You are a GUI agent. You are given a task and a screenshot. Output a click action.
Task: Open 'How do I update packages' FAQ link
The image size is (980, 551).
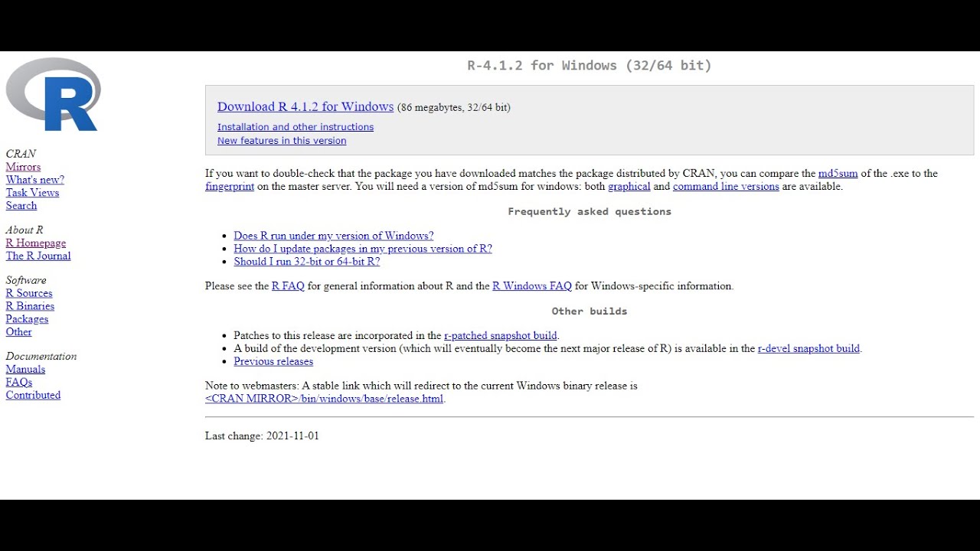click(x=363, y=249)
